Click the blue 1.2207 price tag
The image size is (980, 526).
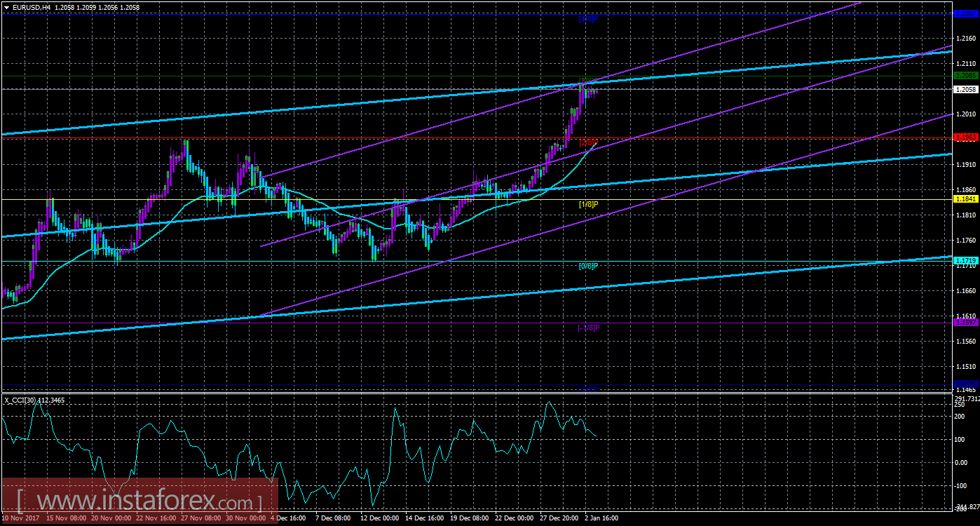[965, 13]
